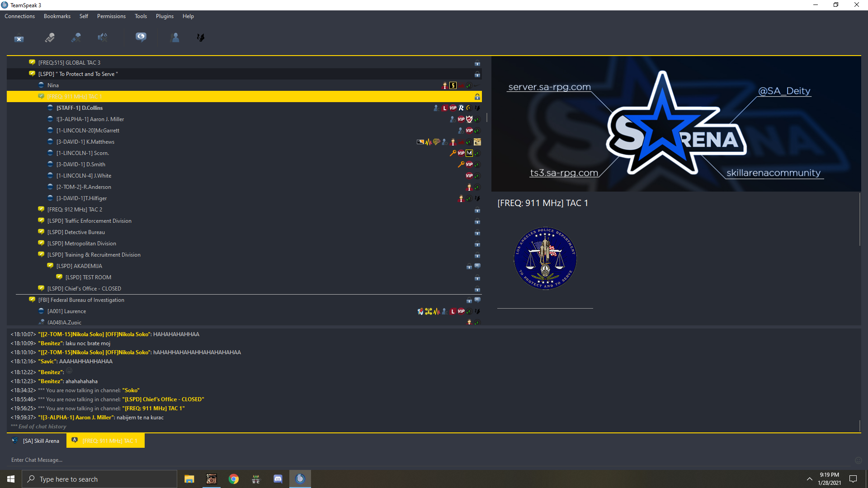Click the L badge on D.Collins row
868x488 pixels.
(x=445, y=108)
